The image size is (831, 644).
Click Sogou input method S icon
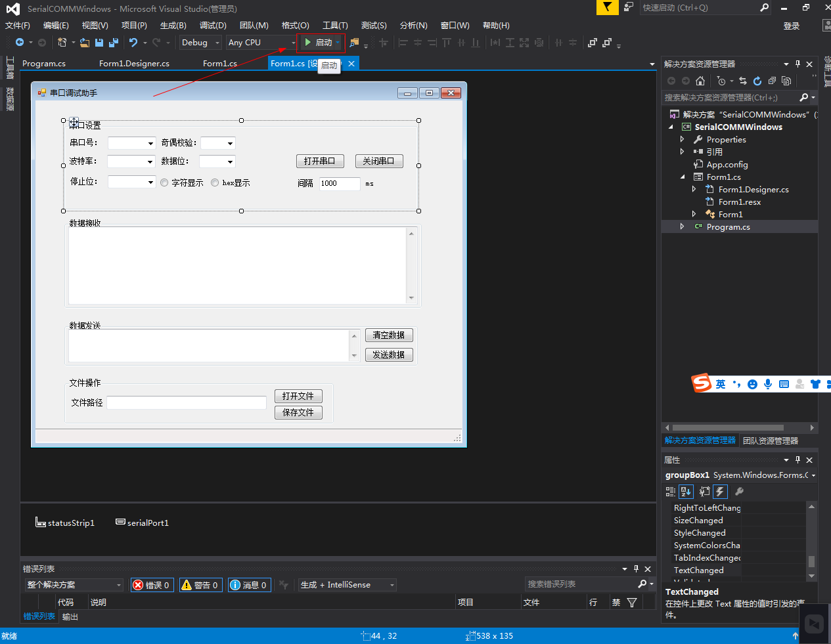(x=702, y=383)
